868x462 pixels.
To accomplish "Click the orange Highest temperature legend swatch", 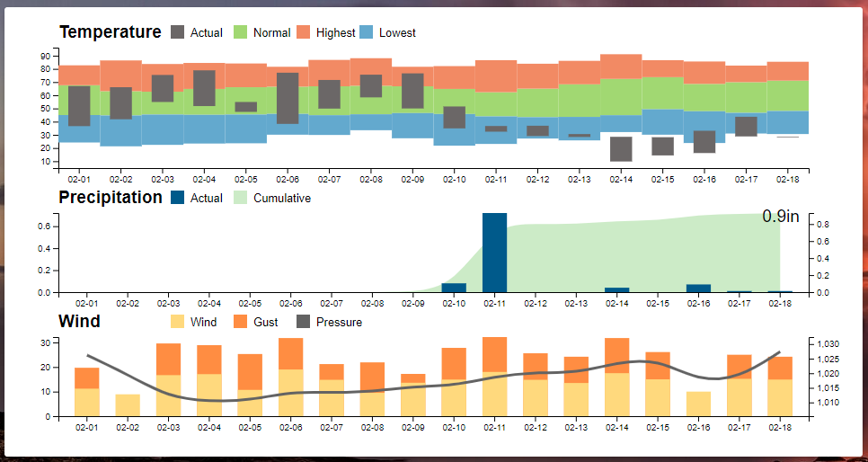I will (304, 32).
